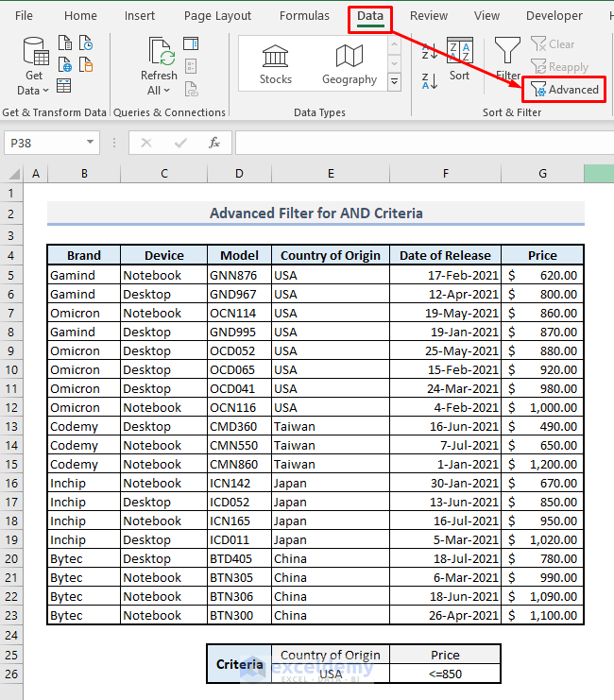This screenshot has width=614, height=700.
Task: Select the price cell 490.00
Action: click(542, 427)
